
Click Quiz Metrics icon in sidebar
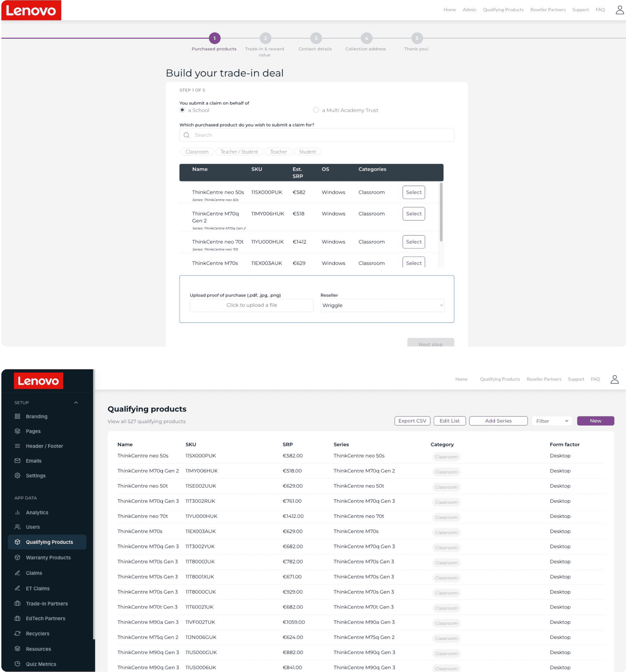pos(17,664)
